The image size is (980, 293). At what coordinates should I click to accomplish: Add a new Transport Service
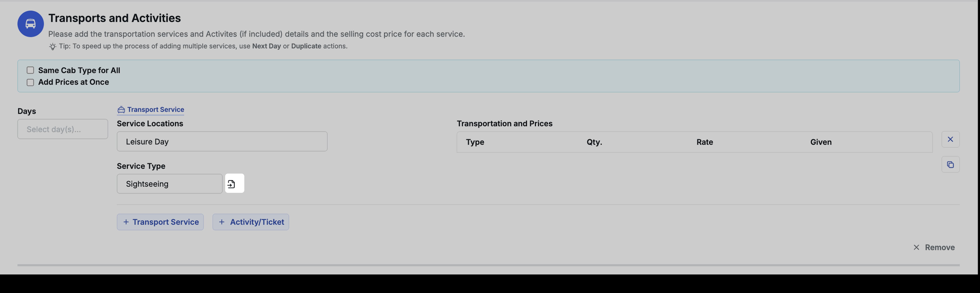160,222
